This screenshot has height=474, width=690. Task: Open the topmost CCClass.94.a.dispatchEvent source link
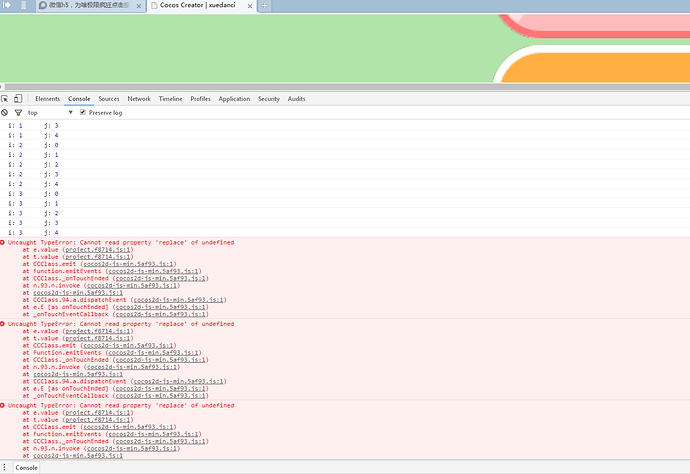[x=179, y=300]
